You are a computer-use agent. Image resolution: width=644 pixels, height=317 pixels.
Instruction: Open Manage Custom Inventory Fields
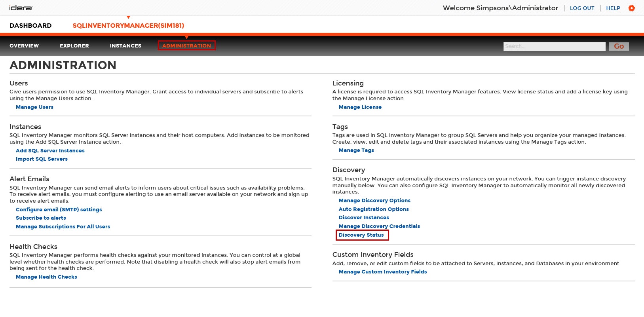tap(383, 271)
